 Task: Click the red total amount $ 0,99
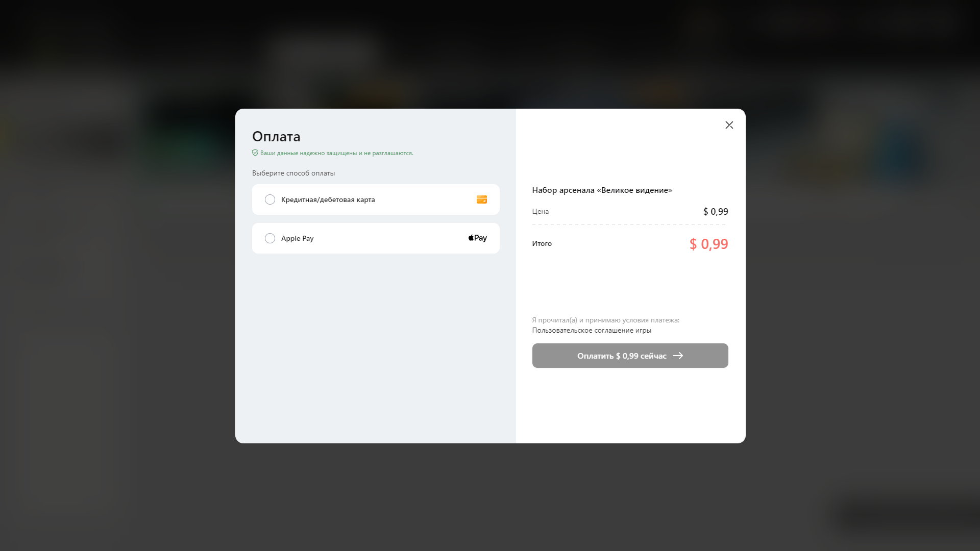tap(708, 244)
